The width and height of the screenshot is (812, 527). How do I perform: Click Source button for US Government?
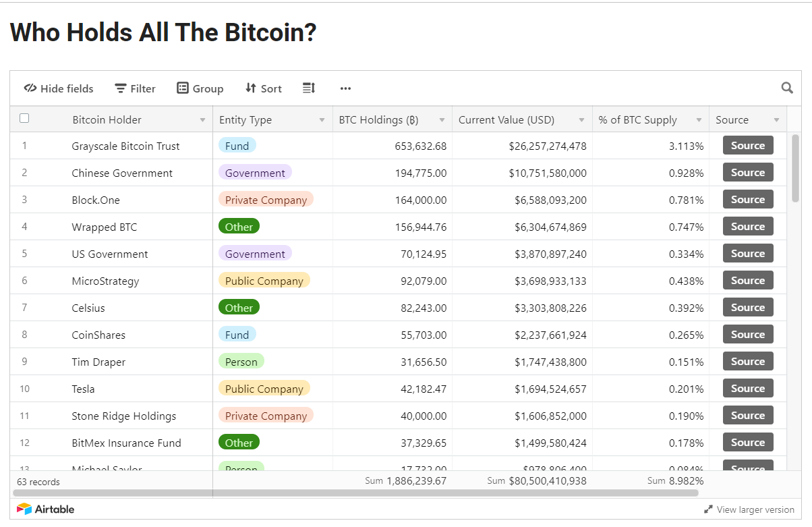748,253
